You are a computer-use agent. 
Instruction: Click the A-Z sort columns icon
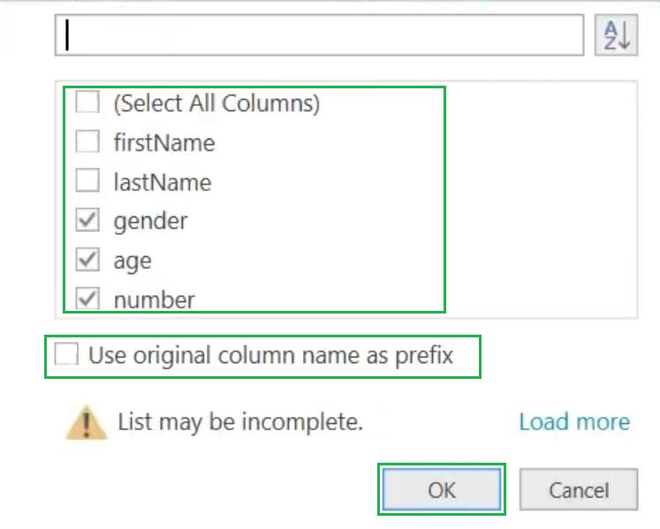(x=616, y=36)
